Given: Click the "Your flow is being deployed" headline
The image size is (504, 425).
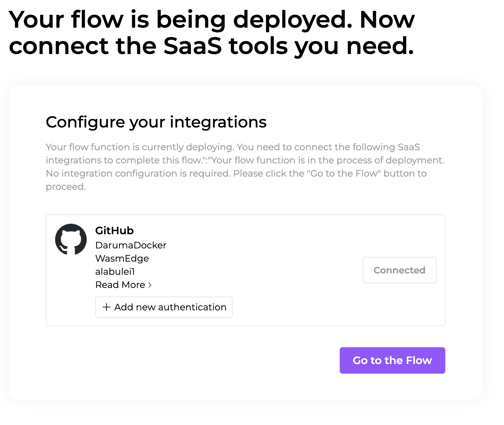Looking at the screenshot, I should (211, 20).
